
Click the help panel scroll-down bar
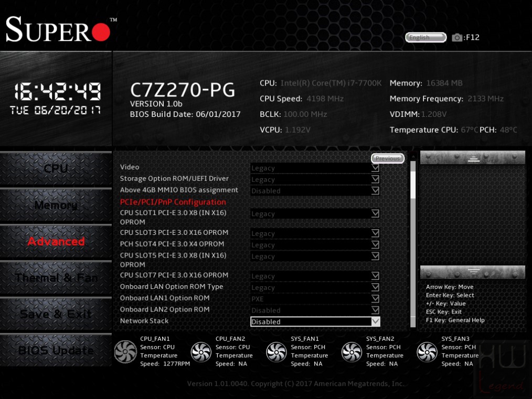tap(473, 272)
